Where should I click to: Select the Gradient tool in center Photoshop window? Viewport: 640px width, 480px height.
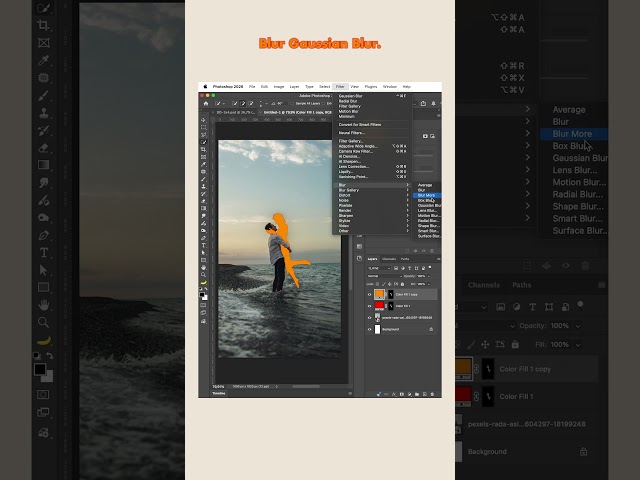[204, 208]
